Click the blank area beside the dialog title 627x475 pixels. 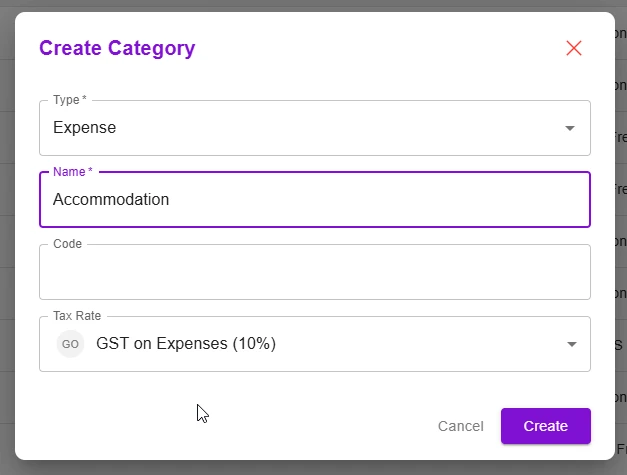[380, 48]
